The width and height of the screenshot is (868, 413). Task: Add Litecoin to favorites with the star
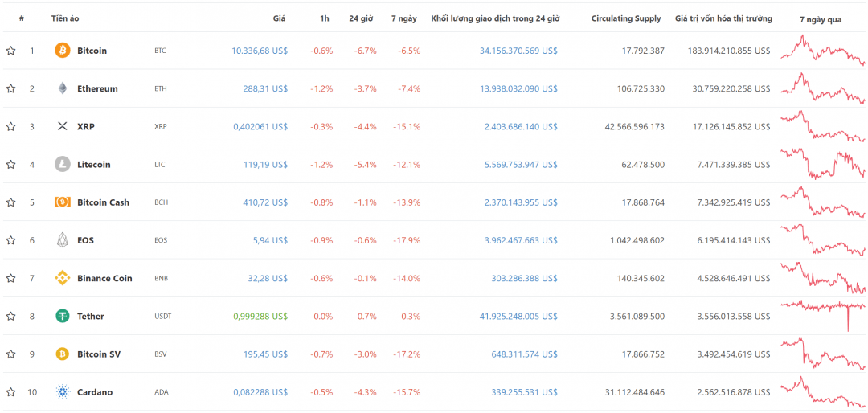10,165
